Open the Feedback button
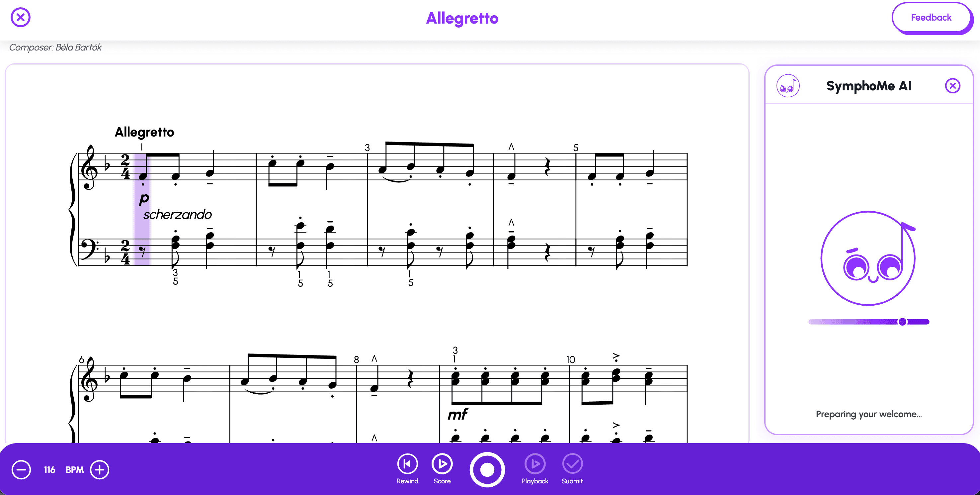The height and width of the screenshot is (495, 980). point(931,18)
